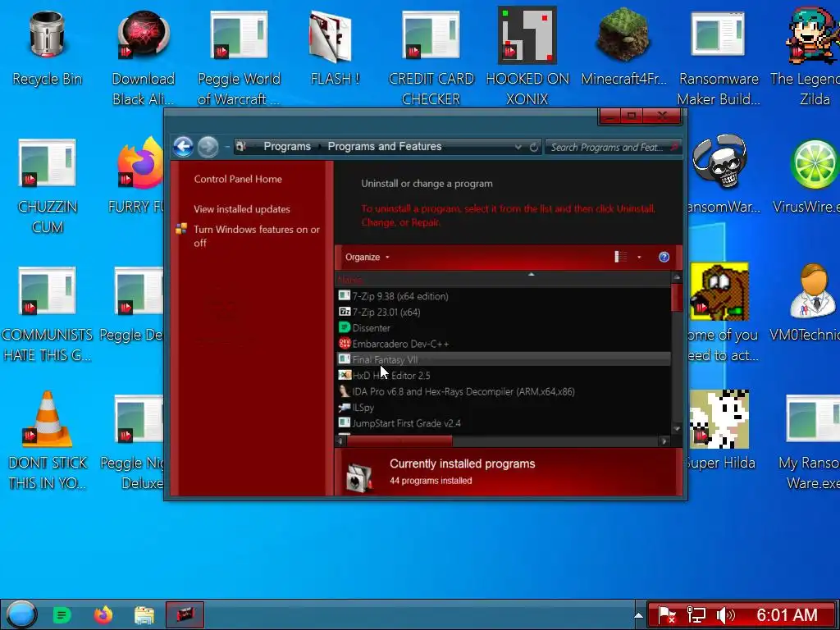Click the Programs and Features breadcrumb
840x630 pixels.
point(385,146)
